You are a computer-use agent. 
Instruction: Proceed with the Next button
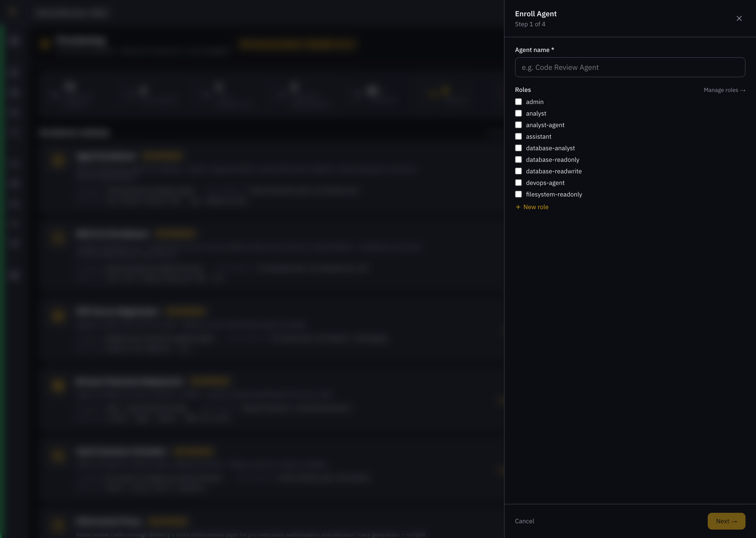point(726,521)
